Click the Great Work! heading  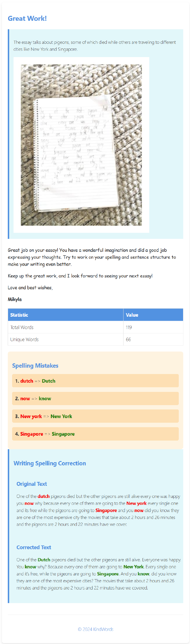[27, 18]
